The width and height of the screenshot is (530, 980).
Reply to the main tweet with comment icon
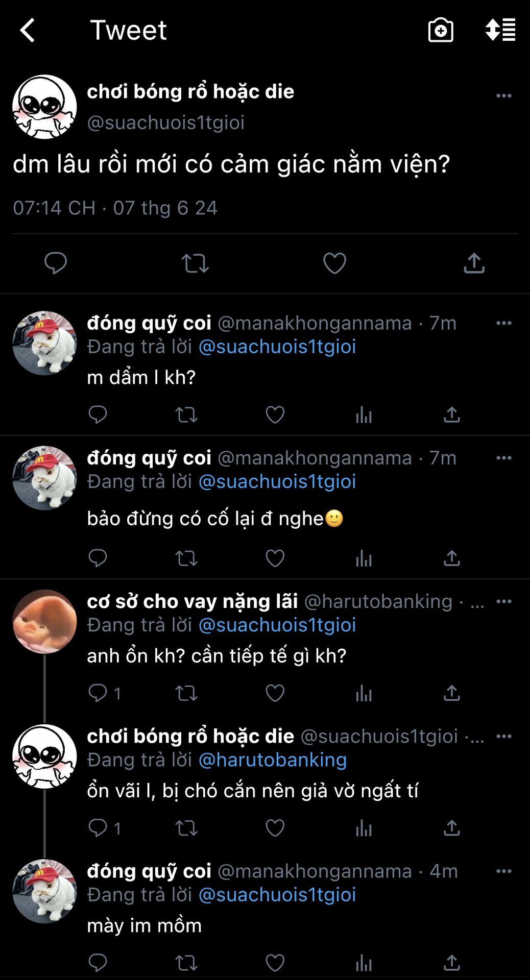[x=56, y=263]
